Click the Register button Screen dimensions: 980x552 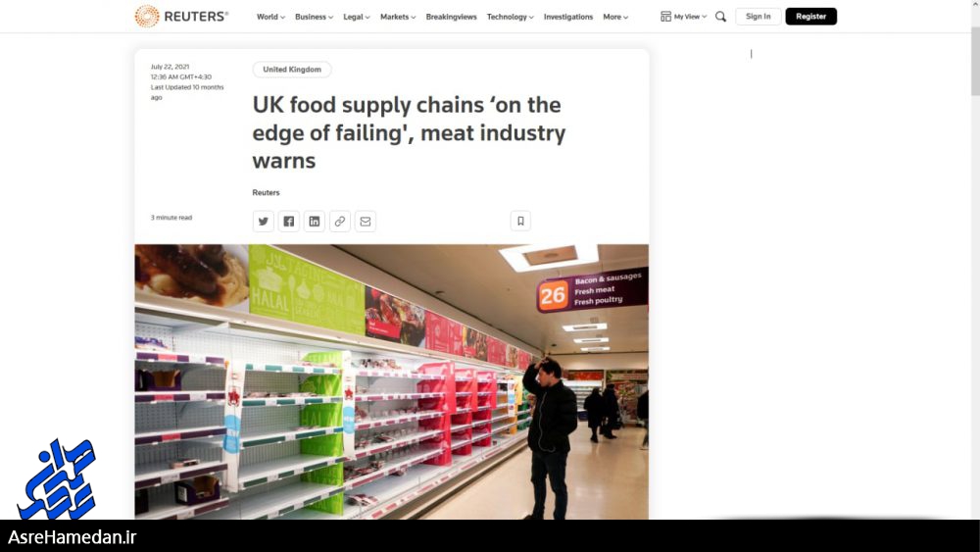810,17
